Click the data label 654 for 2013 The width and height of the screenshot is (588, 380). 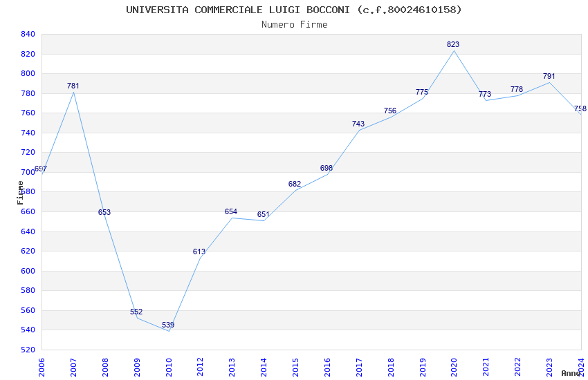(231, 212)
